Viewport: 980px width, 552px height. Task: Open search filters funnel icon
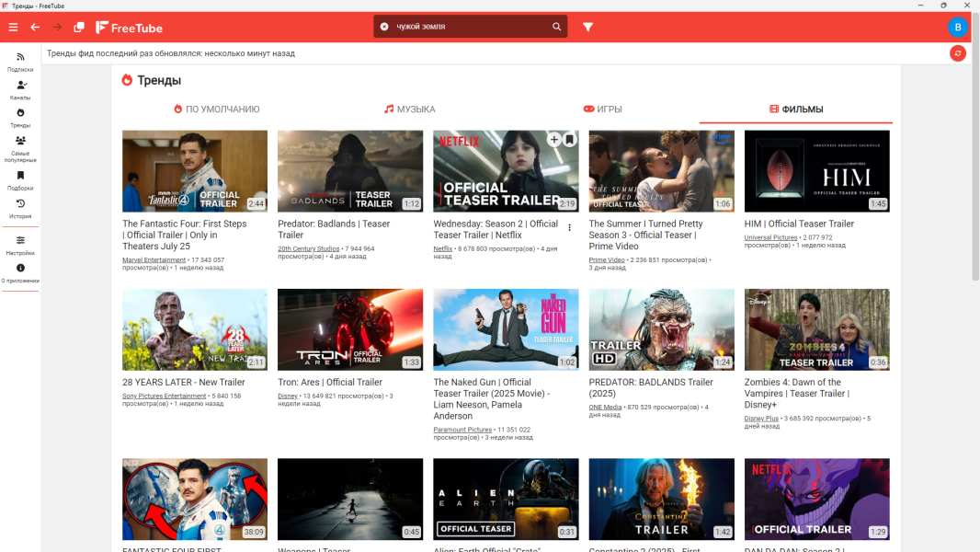pos(588,27)
